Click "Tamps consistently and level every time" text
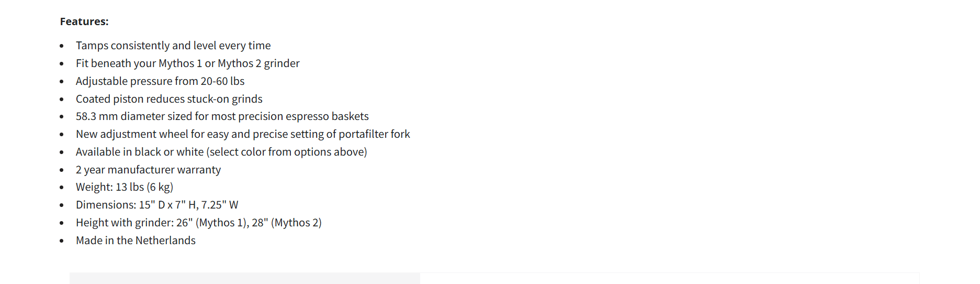Viewport: 980px width, 284px height. click(173, 46)
